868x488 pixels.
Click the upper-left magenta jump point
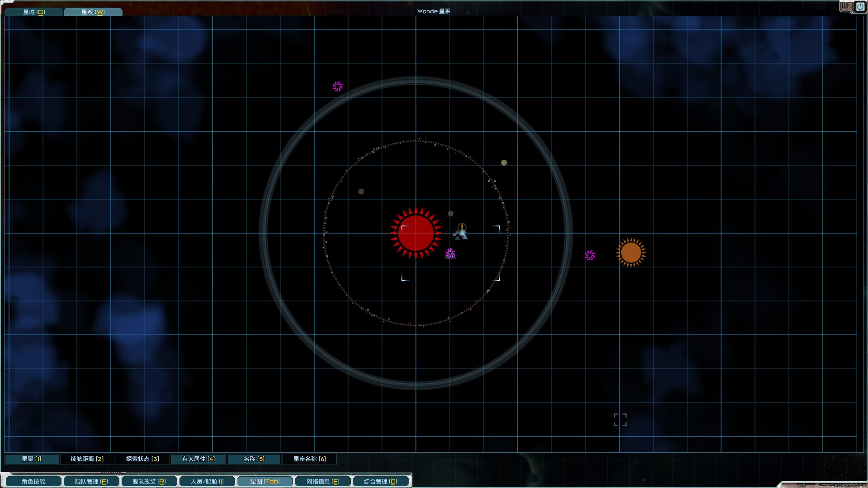tap(338, 86)
